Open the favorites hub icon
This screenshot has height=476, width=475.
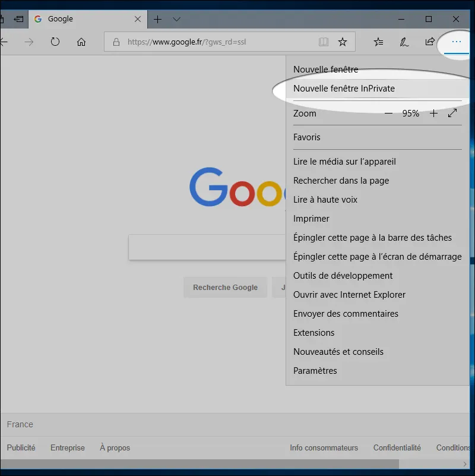[379, 42]
